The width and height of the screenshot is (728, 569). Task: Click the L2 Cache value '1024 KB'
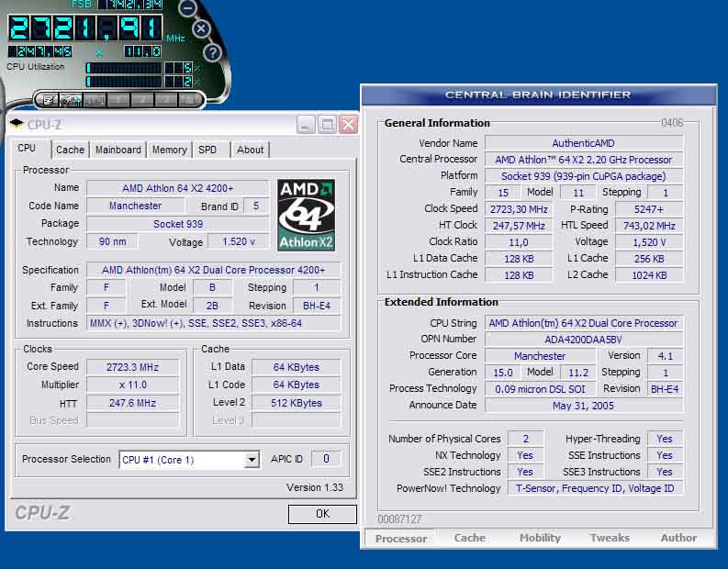[649, 275]
